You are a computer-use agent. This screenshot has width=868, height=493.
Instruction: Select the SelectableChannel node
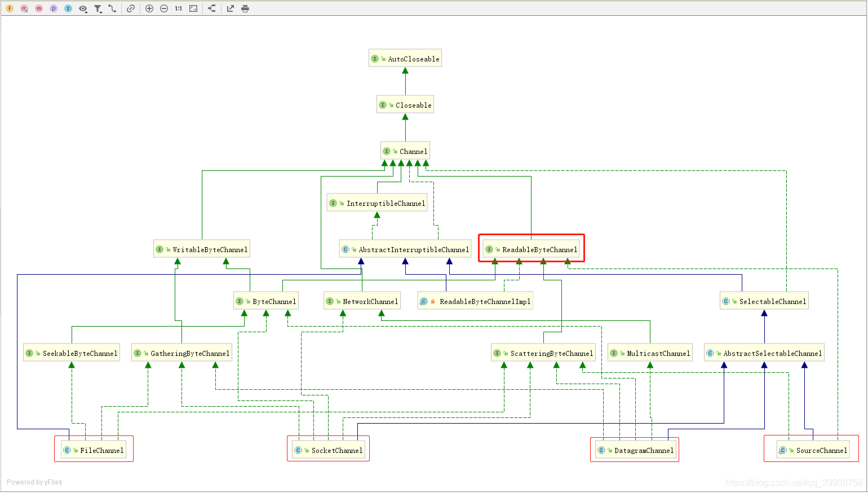tap(764, 301)
